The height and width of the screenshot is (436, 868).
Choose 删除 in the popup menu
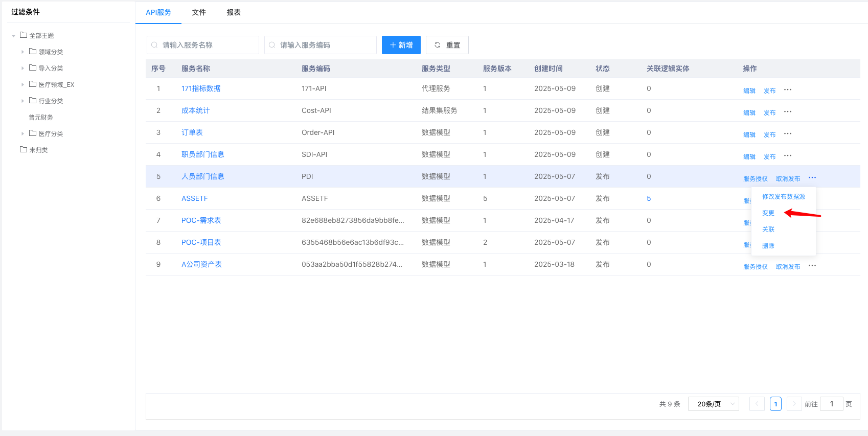click(x=768, y=246)
